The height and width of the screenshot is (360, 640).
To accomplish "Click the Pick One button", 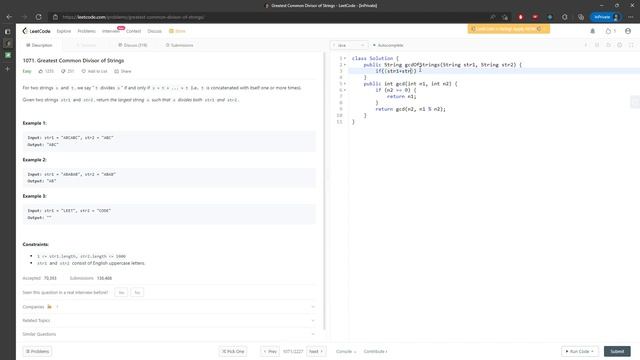I will click(233, 351).
